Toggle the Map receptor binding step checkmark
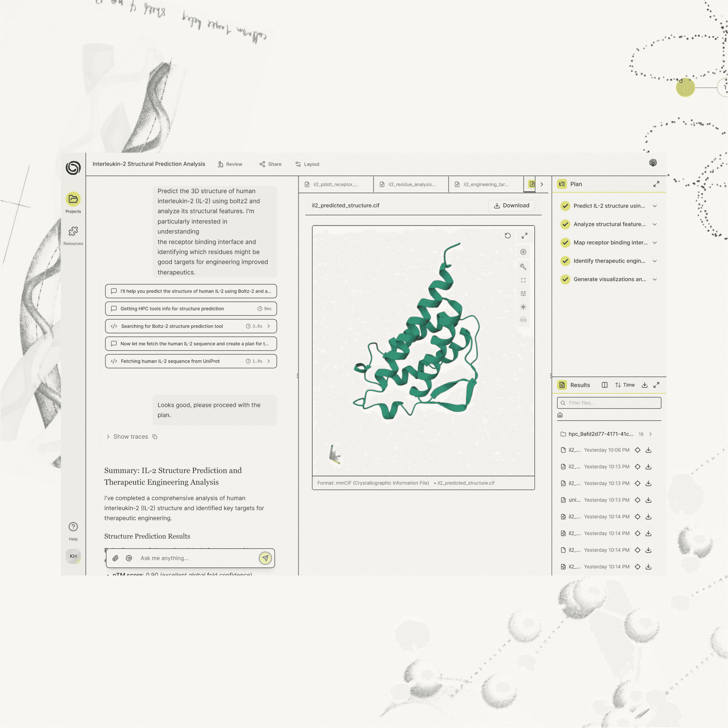This screenshot has height=728, width=728. (565, 243)
